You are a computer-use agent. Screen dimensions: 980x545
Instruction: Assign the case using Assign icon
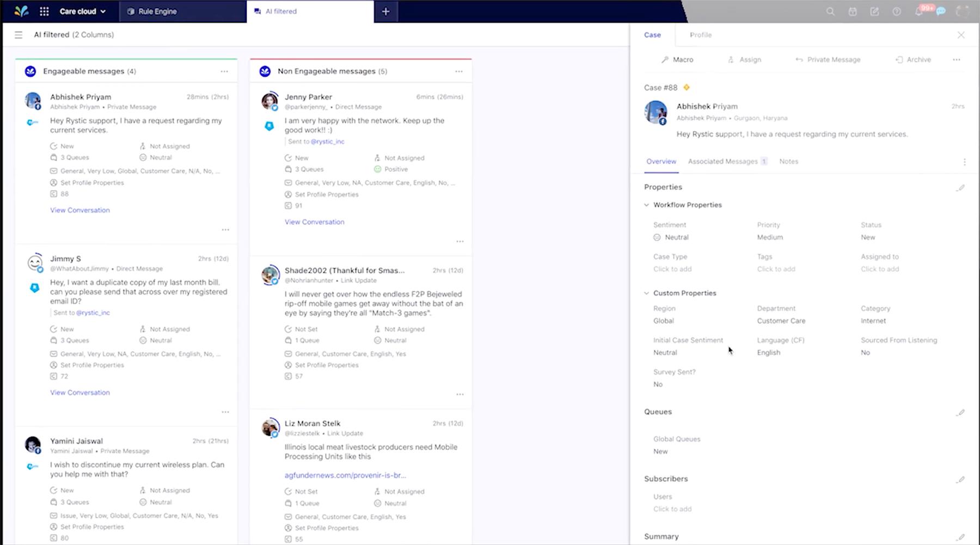(744, 59)
